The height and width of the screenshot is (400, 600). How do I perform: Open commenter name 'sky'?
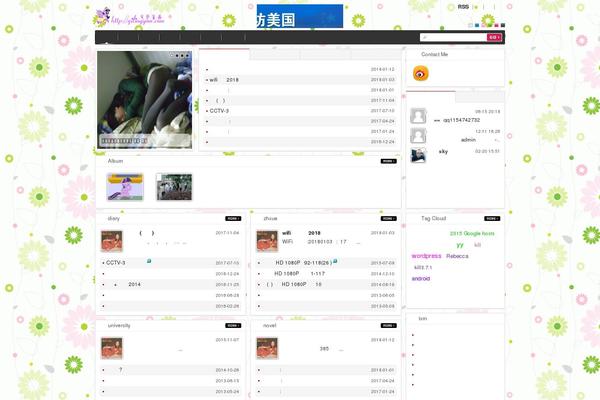(443, 152)
